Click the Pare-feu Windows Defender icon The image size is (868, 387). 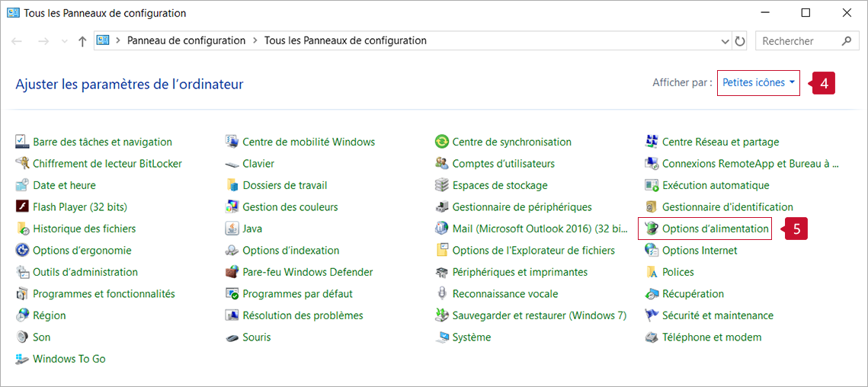(x=232, y=272)
